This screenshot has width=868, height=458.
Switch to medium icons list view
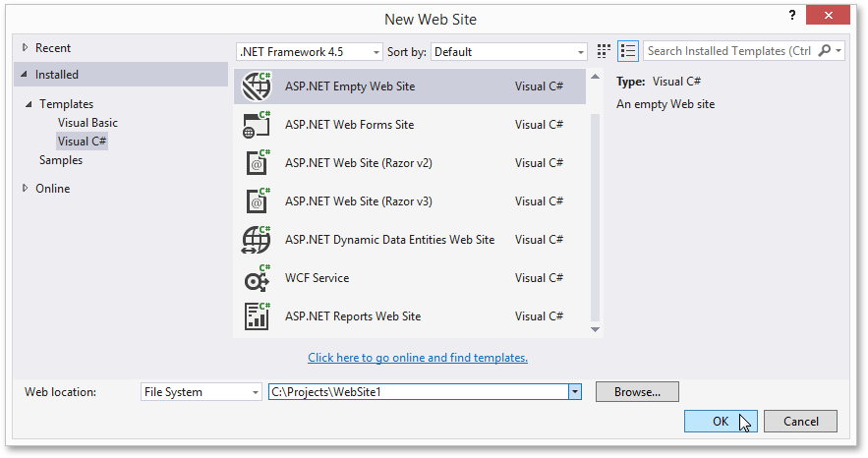point(629,51)
